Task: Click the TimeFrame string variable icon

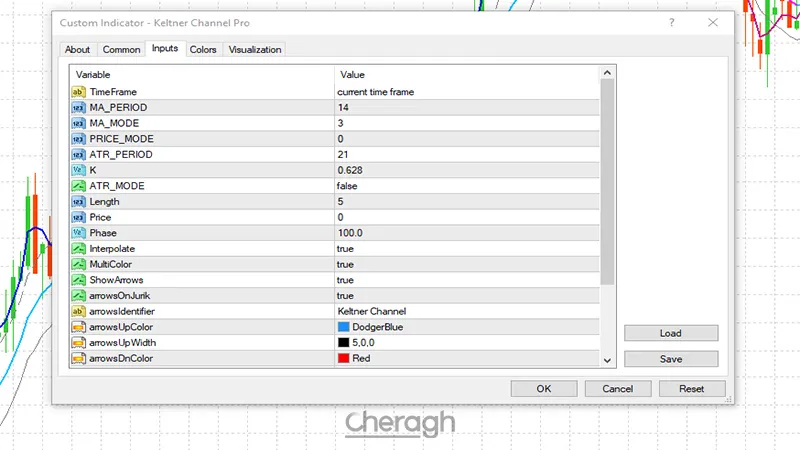Action: click(x=79, y=92)
